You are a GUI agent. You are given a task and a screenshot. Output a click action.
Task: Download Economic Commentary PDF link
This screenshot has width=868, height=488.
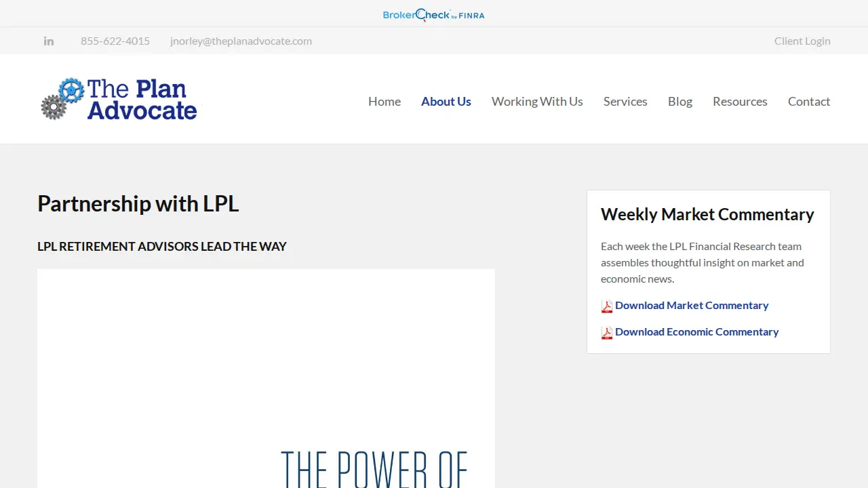click(x=696, y=331)
